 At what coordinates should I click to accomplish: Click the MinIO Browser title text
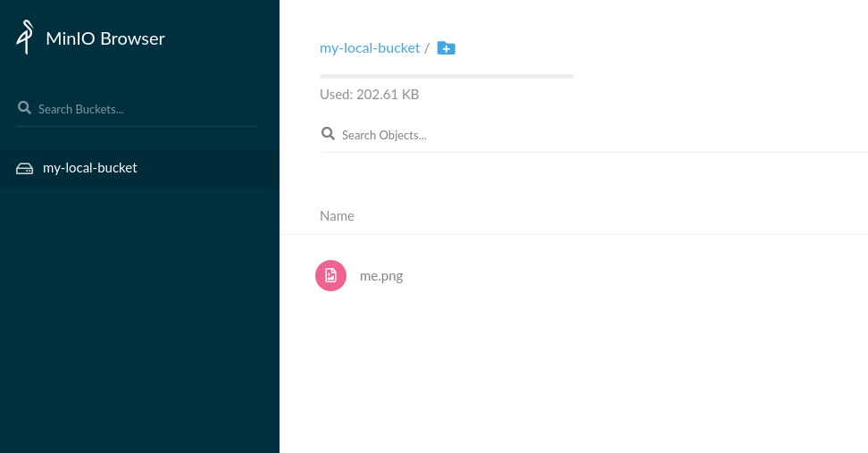click(105, 38)
